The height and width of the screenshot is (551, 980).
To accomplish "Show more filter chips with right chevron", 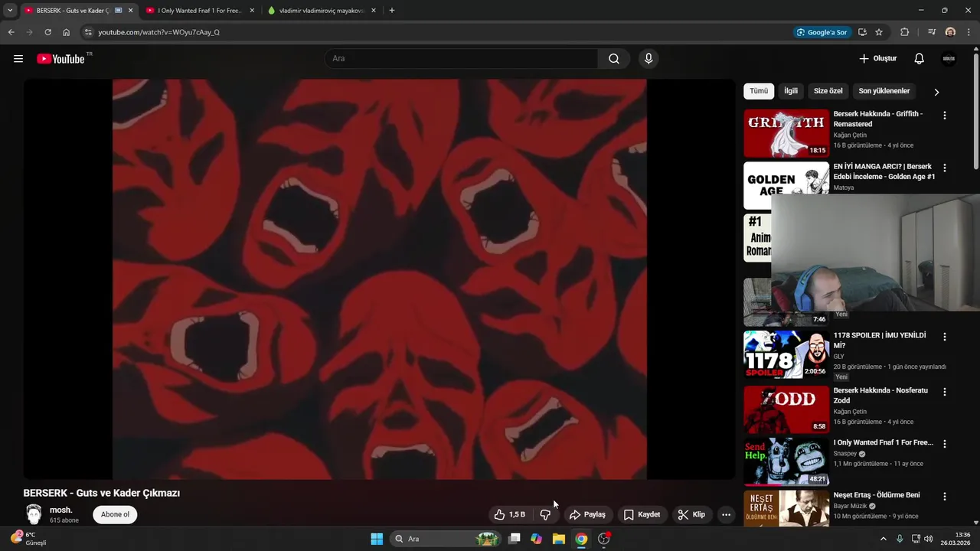I will (x=936, y=92).
